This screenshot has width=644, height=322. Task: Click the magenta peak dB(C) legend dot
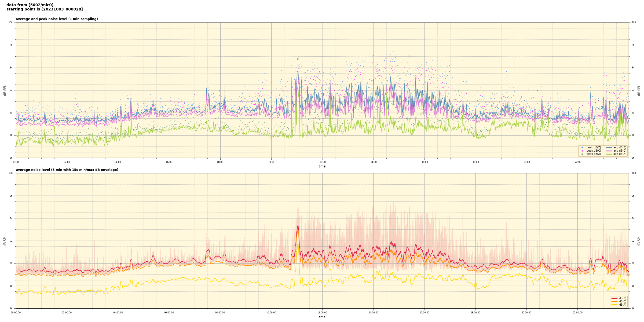pyautogui.click(x=582, y=151)
